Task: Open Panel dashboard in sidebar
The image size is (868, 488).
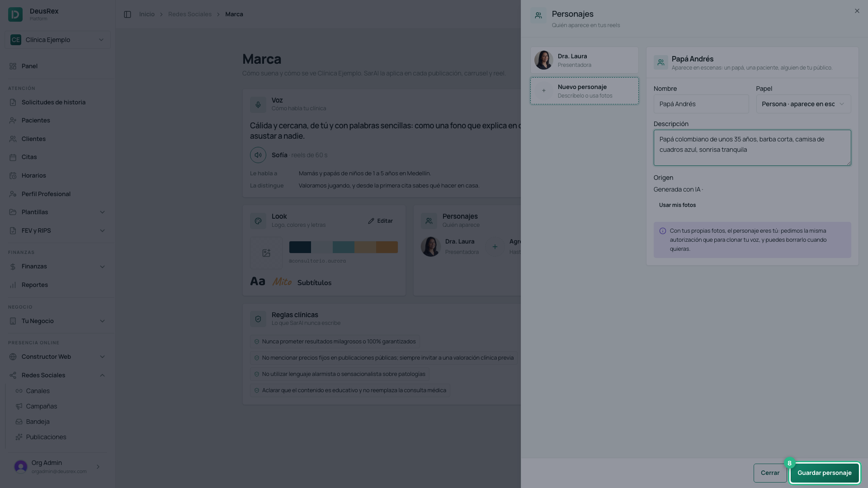Action: tap(57, 66)
